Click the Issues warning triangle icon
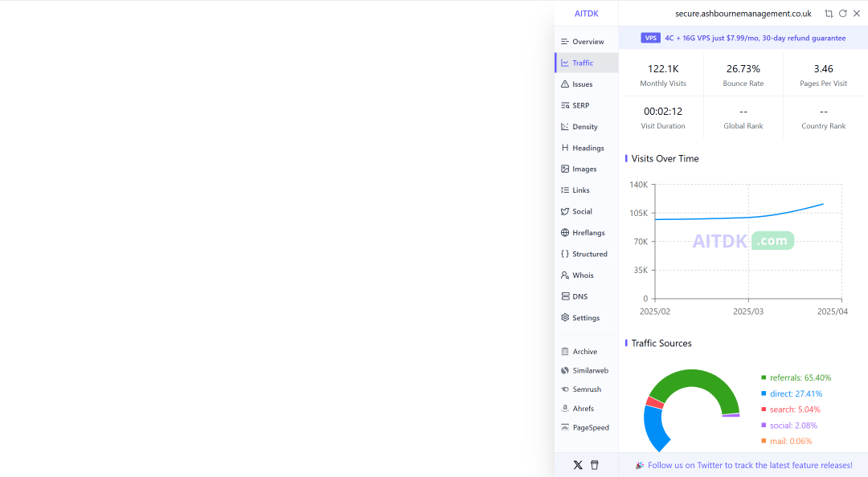This screenshot has height=477, width=868. pos(565,84)
